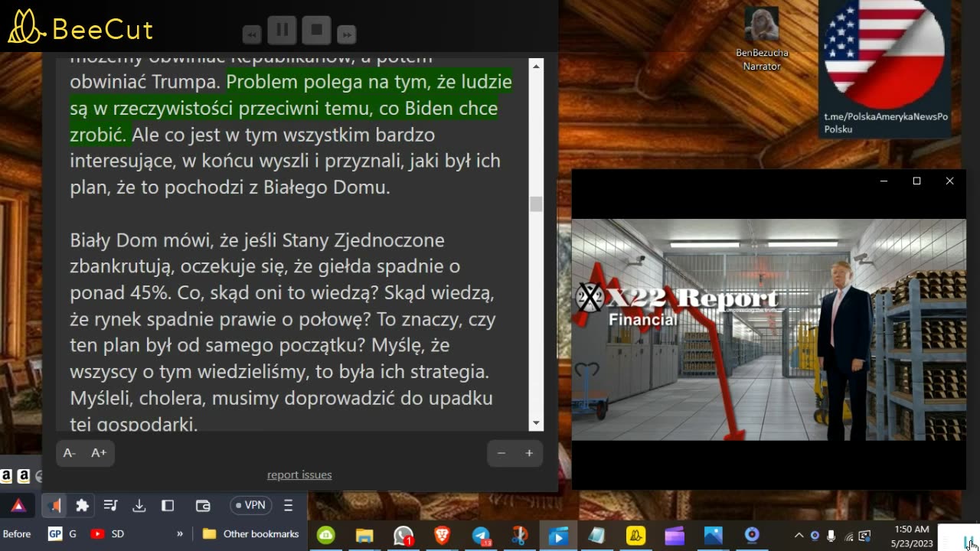Skip backward with the rewind button

click(252, 34)
